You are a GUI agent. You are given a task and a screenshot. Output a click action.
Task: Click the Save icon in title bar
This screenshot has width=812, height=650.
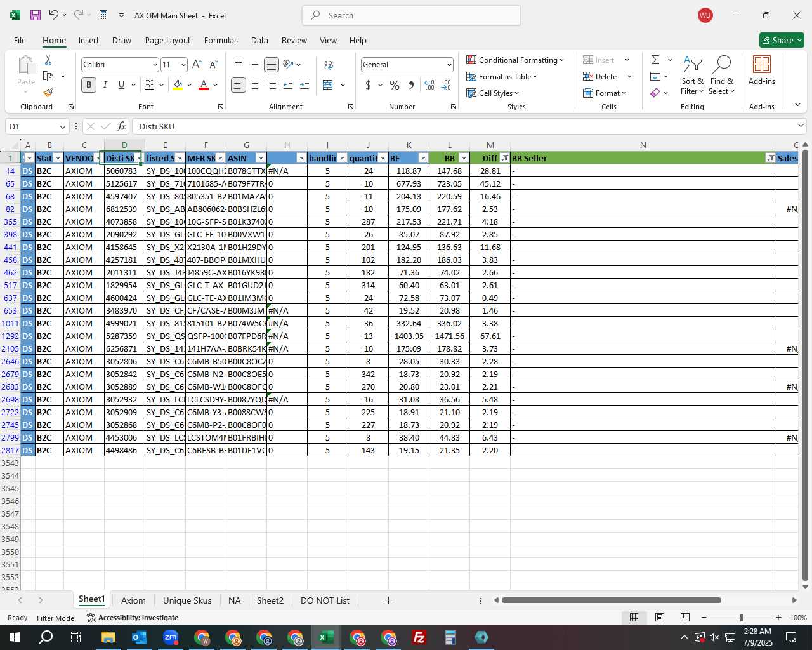(x=36, y=15)
